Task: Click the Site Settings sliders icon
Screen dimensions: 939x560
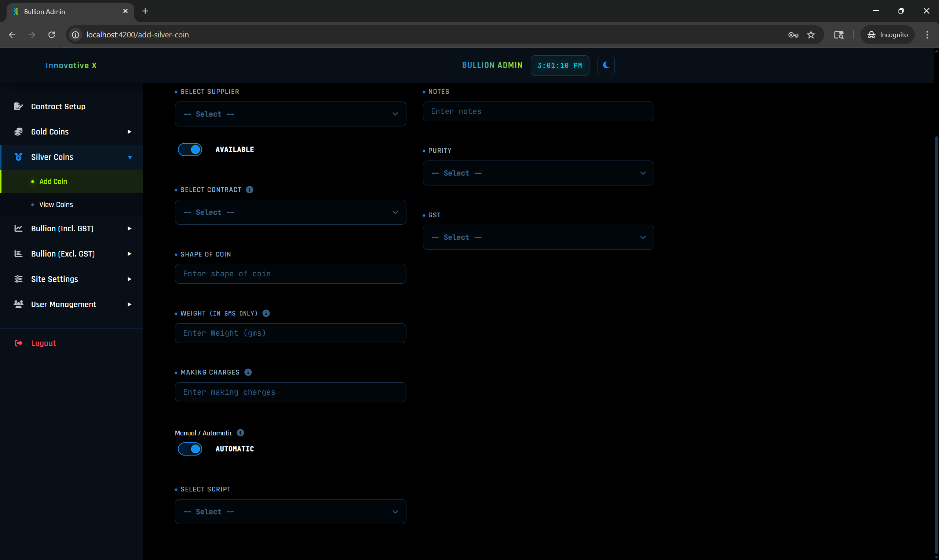Action: click(18, 279)
